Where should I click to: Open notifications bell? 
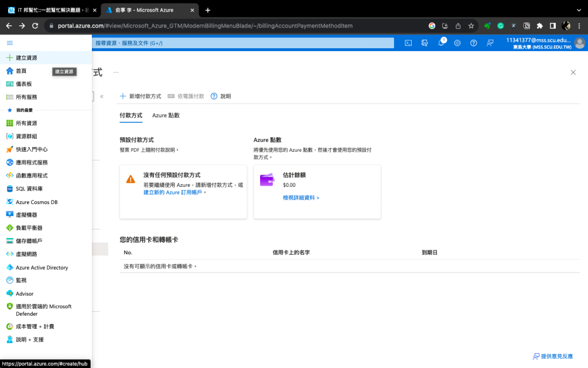tap(441, 43)
